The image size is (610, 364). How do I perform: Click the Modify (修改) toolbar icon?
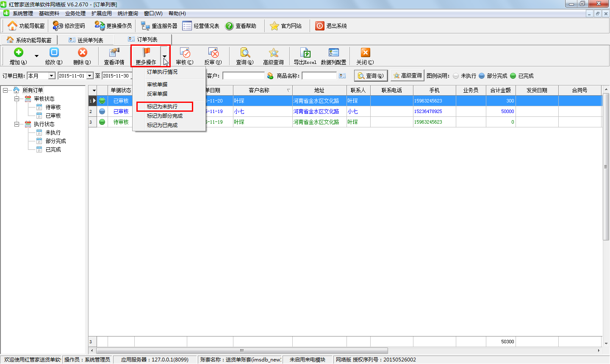pos(54,52)
